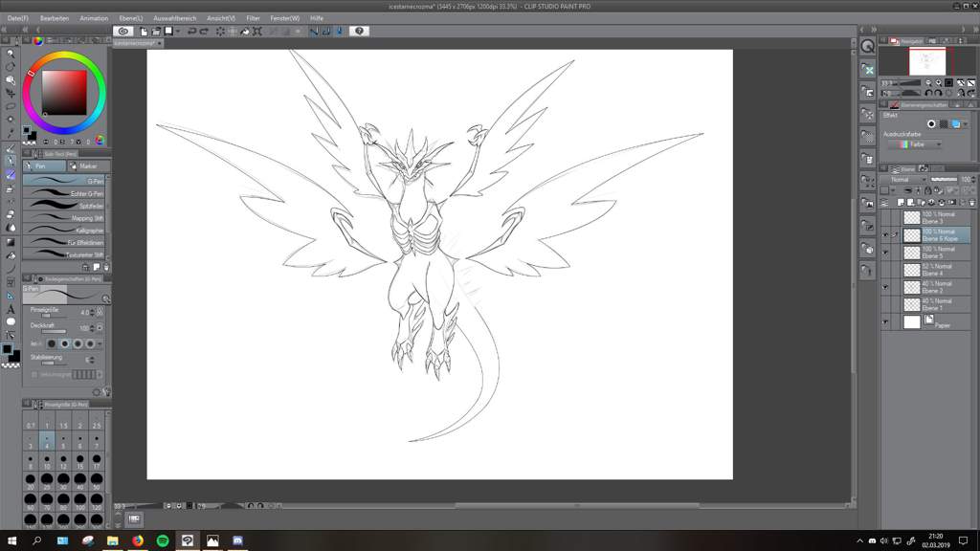Image resolution: width=980 pixels, height=551 pixels.
Task: Open the Filter menu
Action: pyautogui.click(x=253, y=18)
